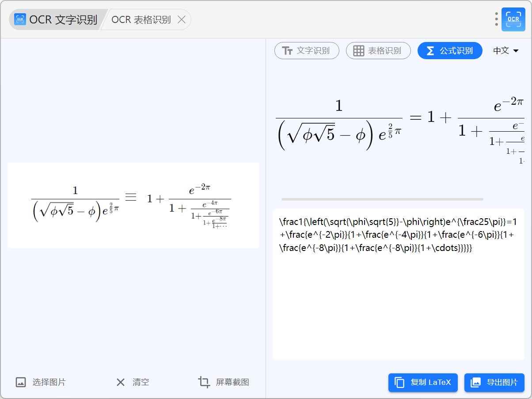Open the OCR 表格识别 tab
Image resolution: width=532 pixels, height=399 pixels.
pos(141,20)
